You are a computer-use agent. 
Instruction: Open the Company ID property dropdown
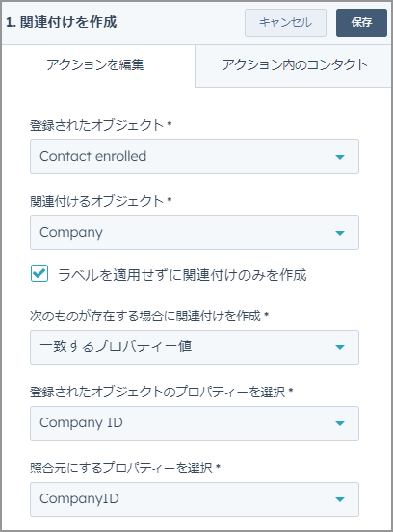195,423
